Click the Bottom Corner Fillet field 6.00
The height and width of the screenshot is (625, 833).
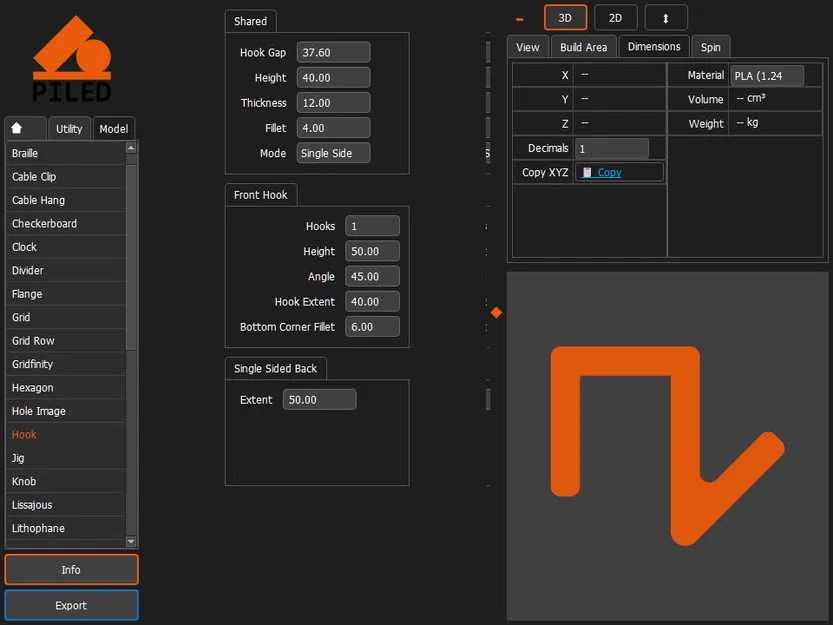tap(372, 327)
